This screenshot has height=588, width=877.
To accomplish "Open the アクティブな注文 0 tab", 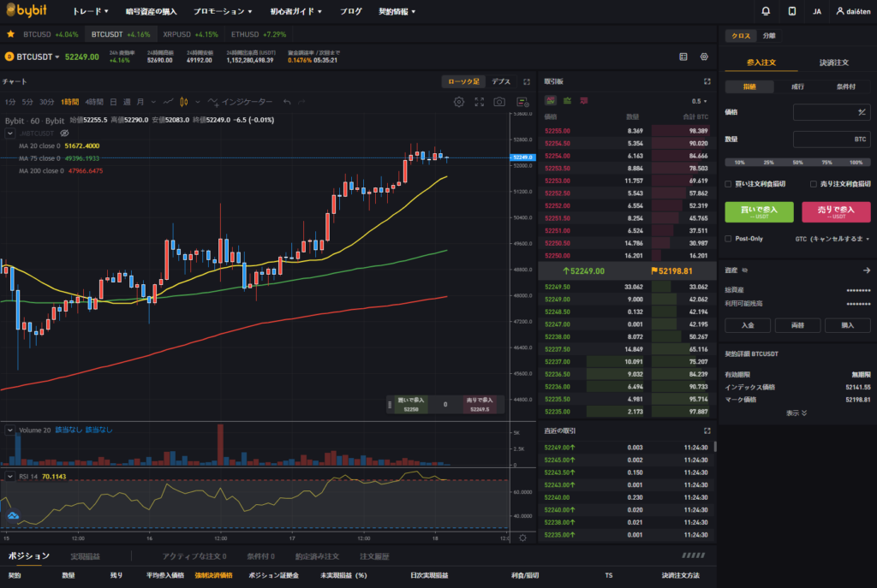I will point(194,556).
